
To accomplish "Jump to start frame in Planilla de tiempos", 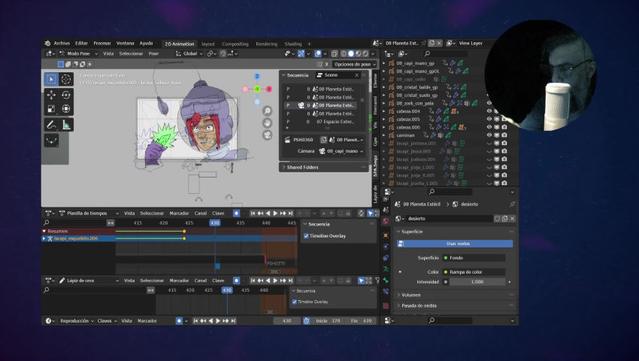I will point(253,213).
